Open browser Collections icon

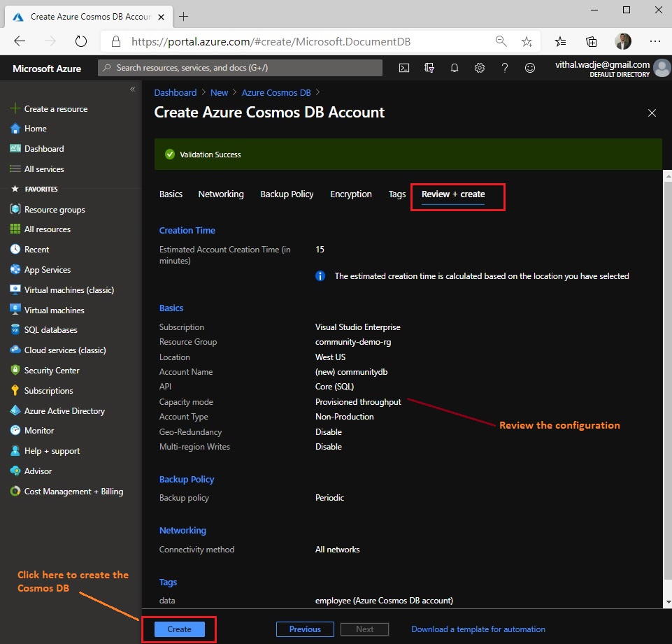(x=591, y=41)
